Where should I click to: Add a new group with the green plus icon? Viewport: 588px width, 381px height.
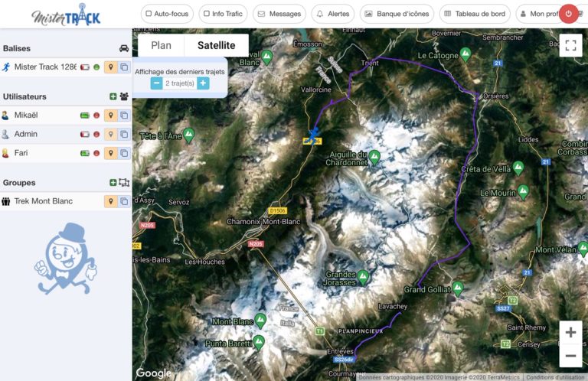[113, 182]
